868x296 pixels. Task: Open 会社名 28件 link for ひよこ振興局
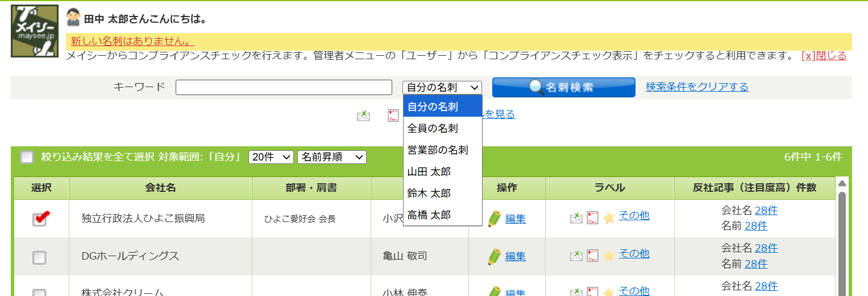766,210
